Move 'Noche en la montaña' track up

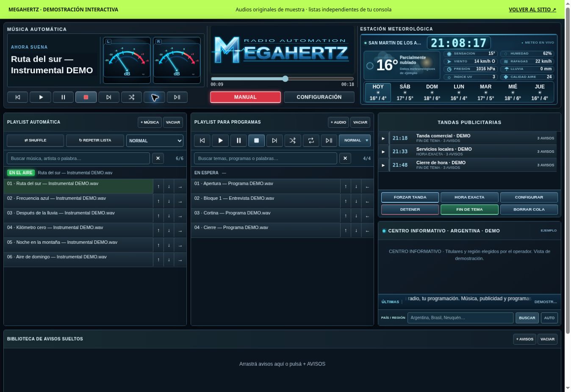coord(158,245)
